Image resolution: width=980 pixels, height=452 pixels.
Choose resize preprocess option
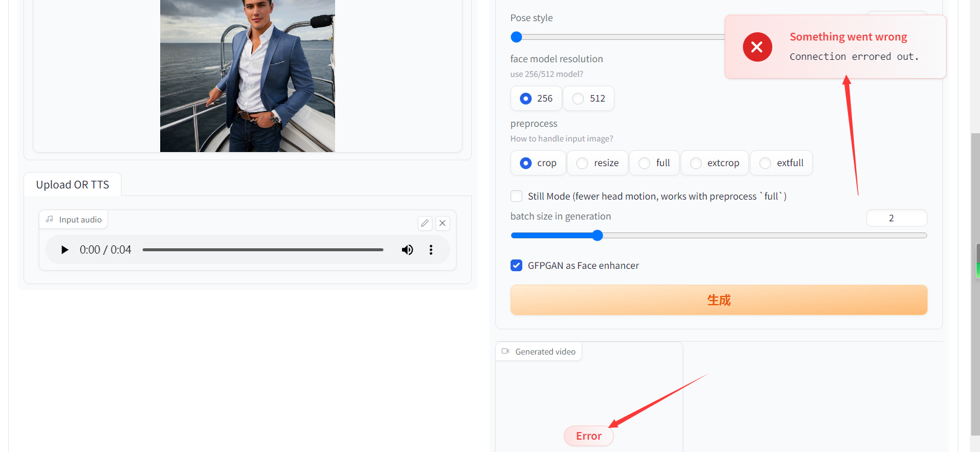tap(597, 163)
